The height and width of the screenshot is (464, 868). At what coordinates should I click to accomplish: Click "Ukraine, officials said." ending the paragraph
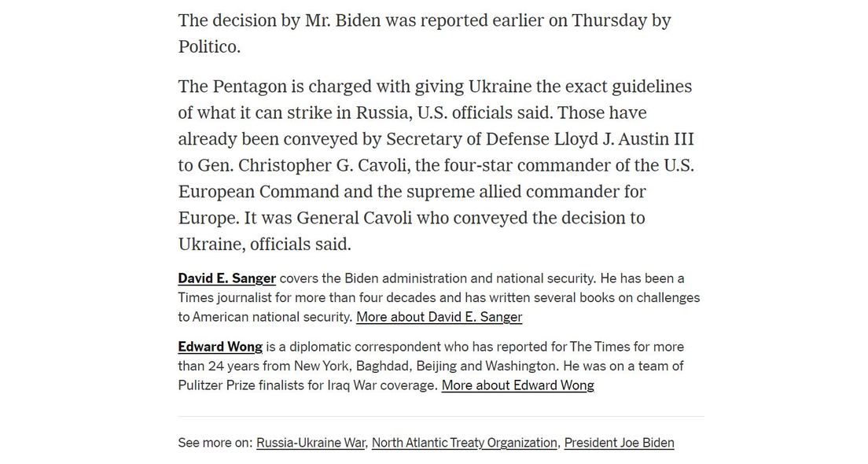click(x=264, y=245)
